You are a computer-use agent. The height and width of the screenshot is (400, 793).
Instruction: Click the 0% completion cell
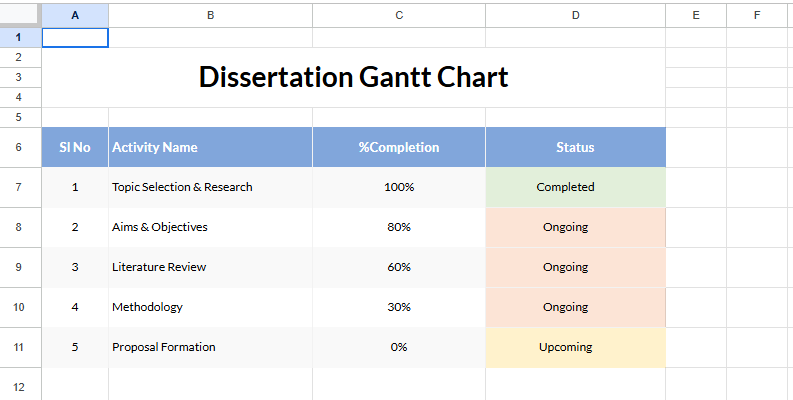pyautogui.click(x=399, y=347)
